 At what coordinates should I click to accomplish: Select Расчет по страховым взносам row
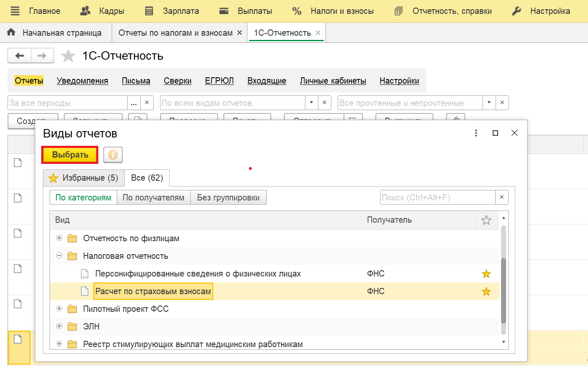275,292
